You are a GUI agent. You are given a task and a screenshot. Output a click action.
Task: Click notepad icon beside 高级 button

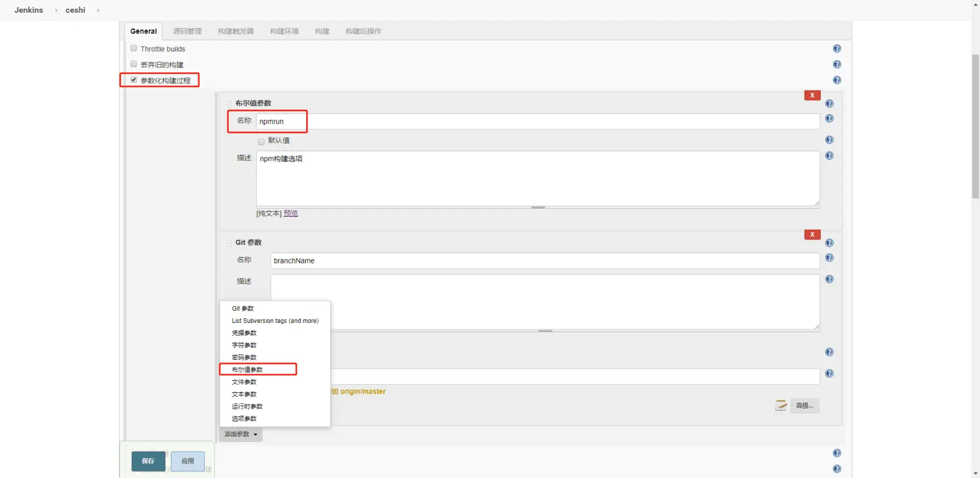click(781, 406)
